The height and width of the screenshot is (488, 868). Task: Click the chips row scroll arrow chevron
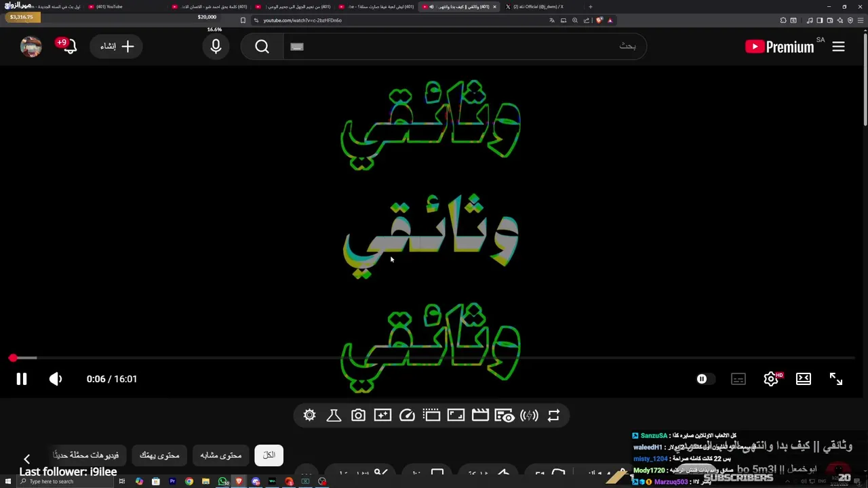point(26,460)
